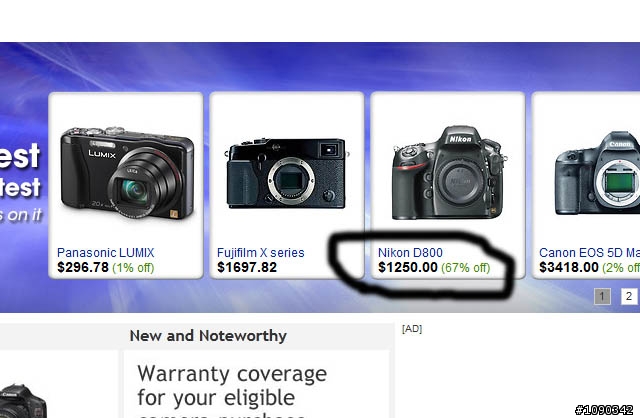This screenshot has width=640, height=418.
Task: Click the 67% off discount label
Action: point(466,268)
